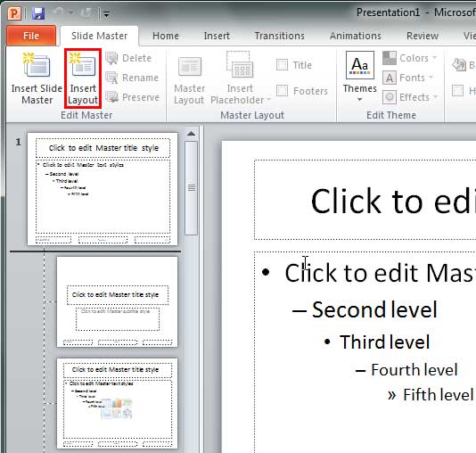The height and width of the screenshot is (453, 476).
Task: Toggle the Footers checkbox
Action: pyautogui.click(x=282, y=90)
